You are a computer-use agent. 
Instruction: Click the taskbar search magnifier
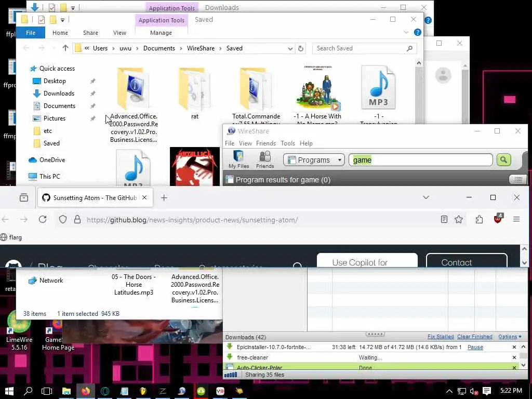point(28,391)
